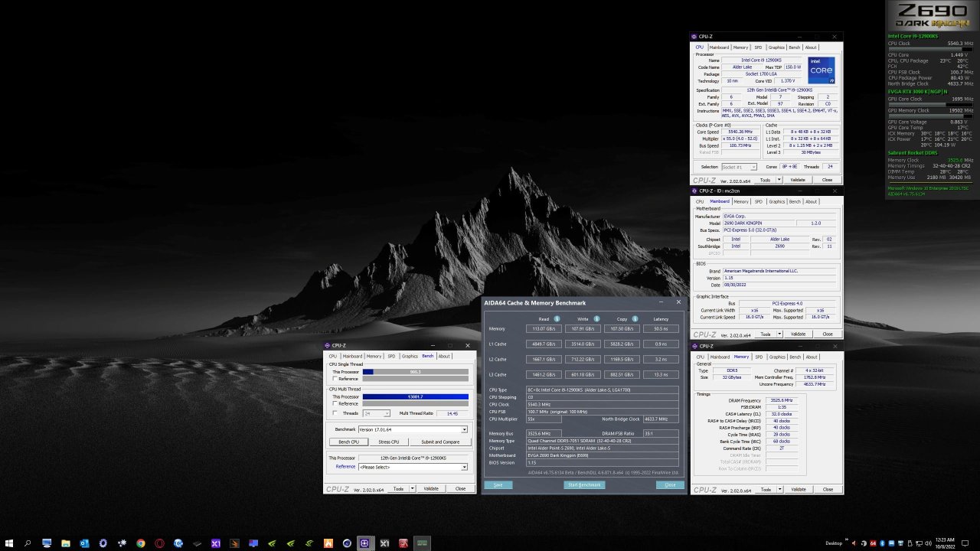The height and width of the screenshot is (551, 980).
Task: Click the Start Benchmark button in AIDA64
Action: (584, 484)
